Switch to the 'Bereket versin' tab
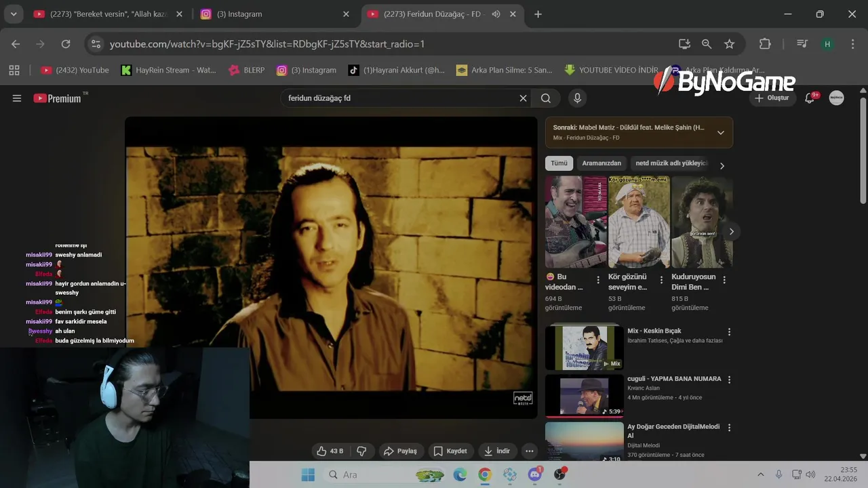The image size is (868, 488). pos(106,14)
